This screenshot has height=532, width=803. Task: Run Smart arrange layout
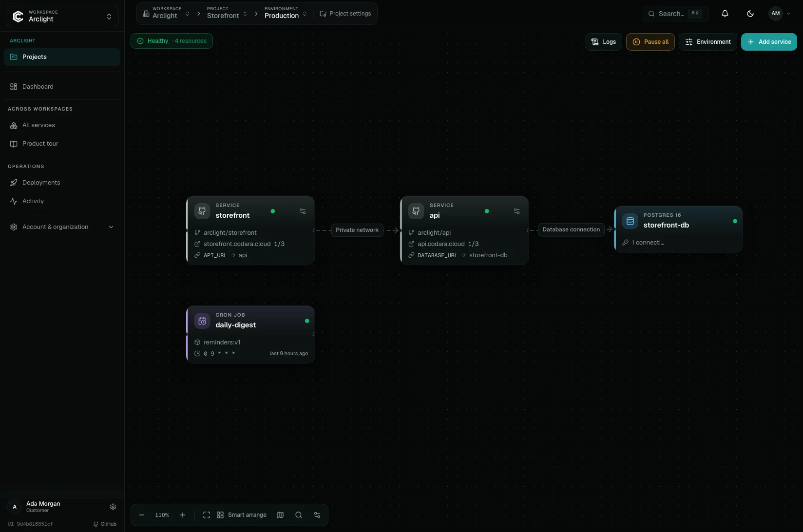pyautogui.click(x=242, y=515)
